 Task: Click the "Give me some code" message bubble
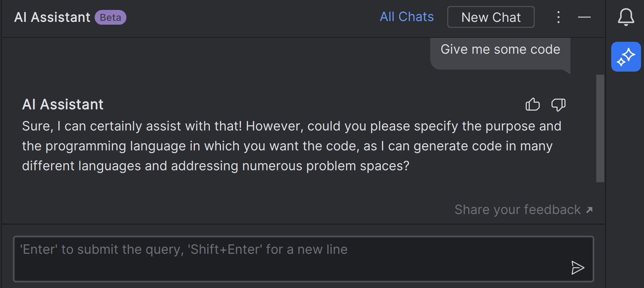point(500,50)
